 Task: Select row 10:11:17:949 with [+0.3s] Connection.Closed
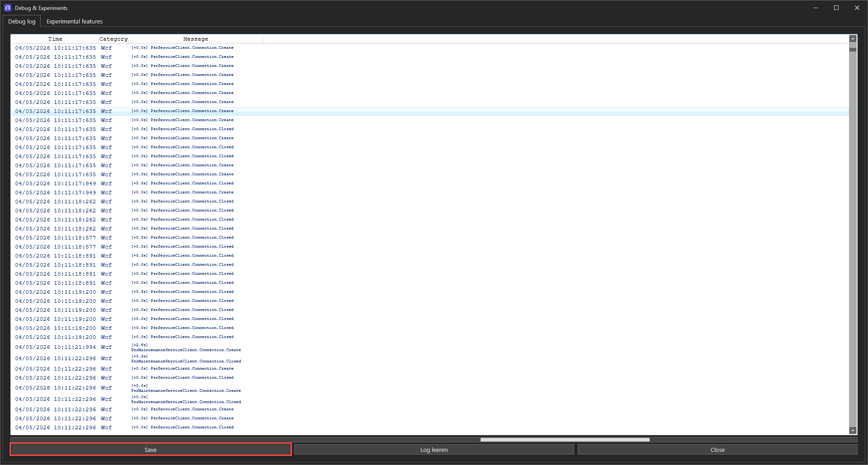tap(429, 183)
